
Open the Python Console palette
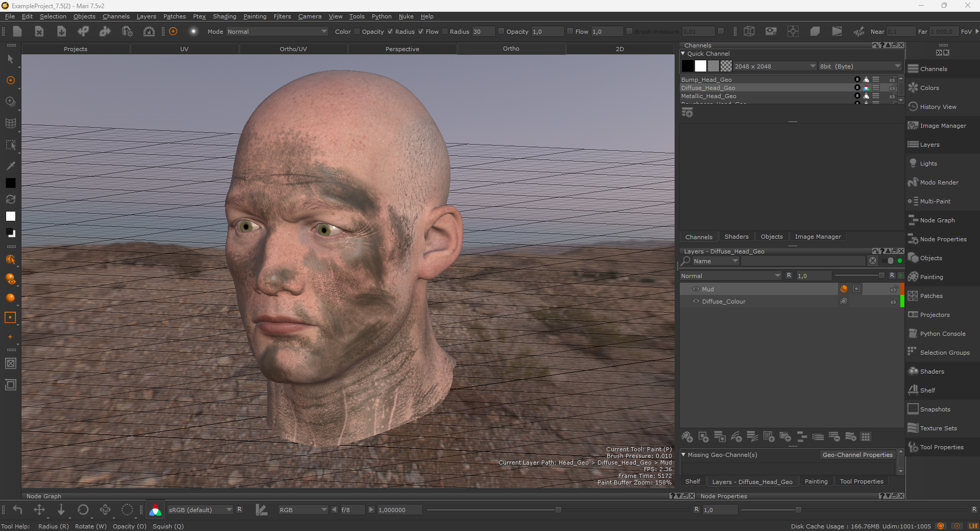coord(942,334)
